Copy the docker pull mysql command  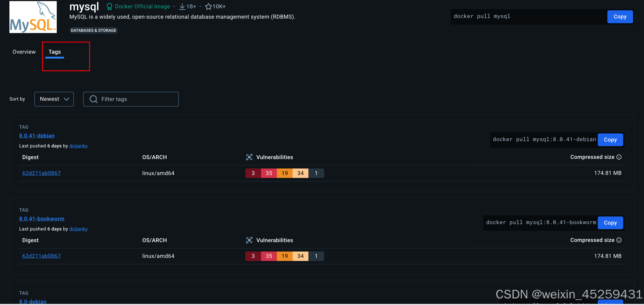point(620,16)
